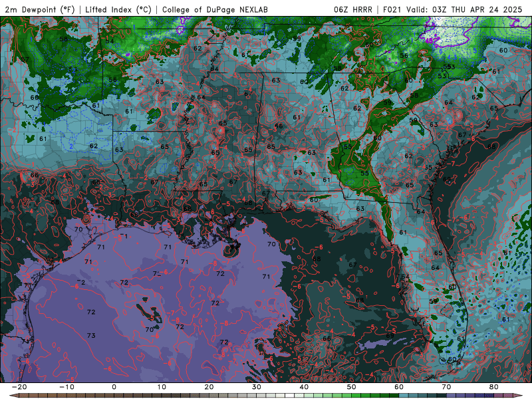Click the "2m Dewpoint (°F)" title text
The image size is (532, 399).
pyautogui.click(x=40, y=10)
